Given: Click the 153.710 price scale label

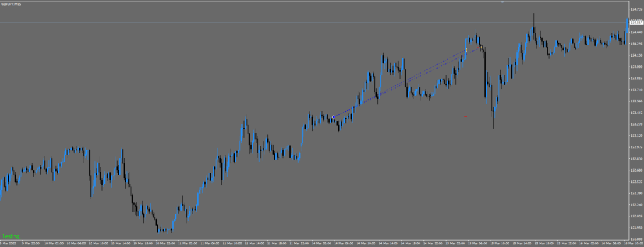Looking at the screenshot, I should [636, 89].
